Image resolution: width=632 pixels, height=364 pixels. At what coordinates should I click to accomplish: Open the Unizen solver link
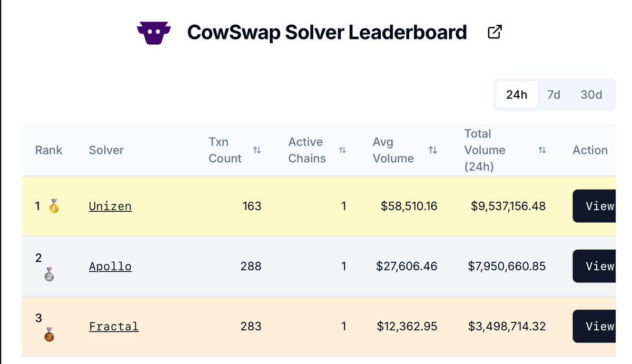[x=110, y=206]
